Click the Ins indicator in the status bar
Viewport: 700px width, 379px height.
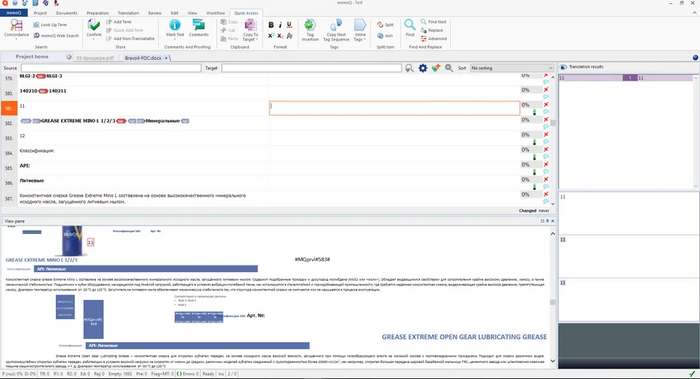[x=221, y=374]
